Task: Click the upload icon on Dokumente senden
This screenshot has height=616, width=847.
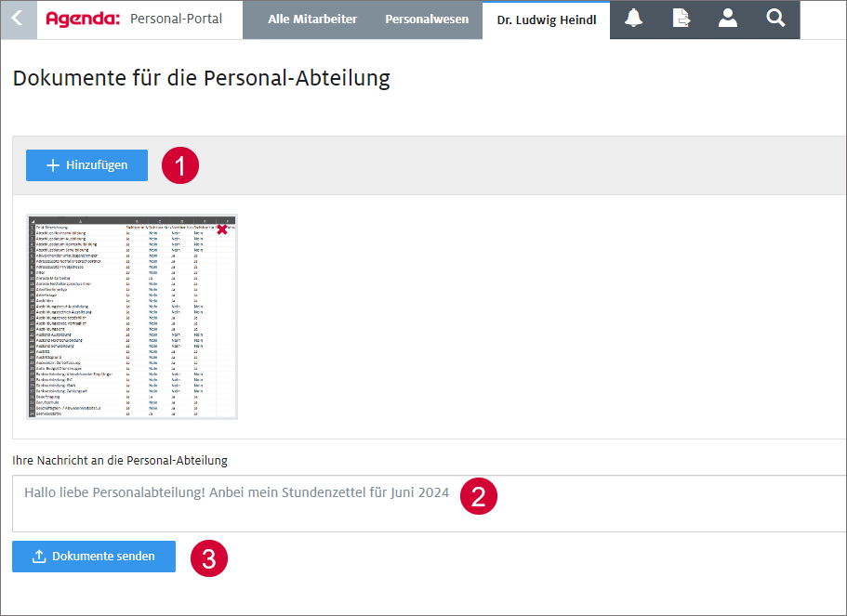Action: point(39,557)
